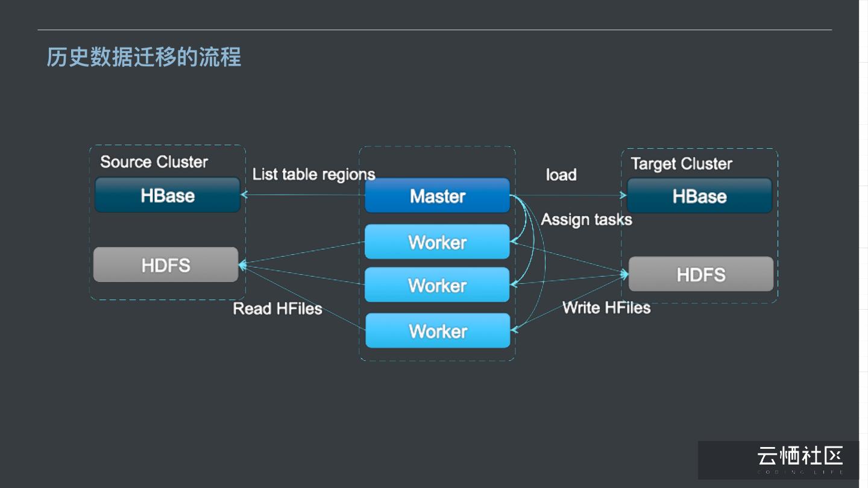Click the Master node box
Screen dimensions: 868x488
(x=438, y=196)
